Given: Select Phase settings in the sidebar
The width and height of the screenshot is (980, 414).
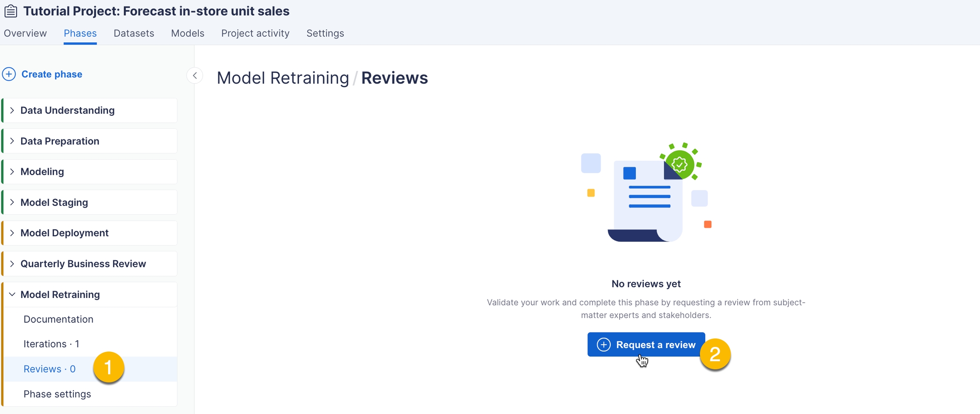Looking at the screenshot, I should click(x=57, y=394).
